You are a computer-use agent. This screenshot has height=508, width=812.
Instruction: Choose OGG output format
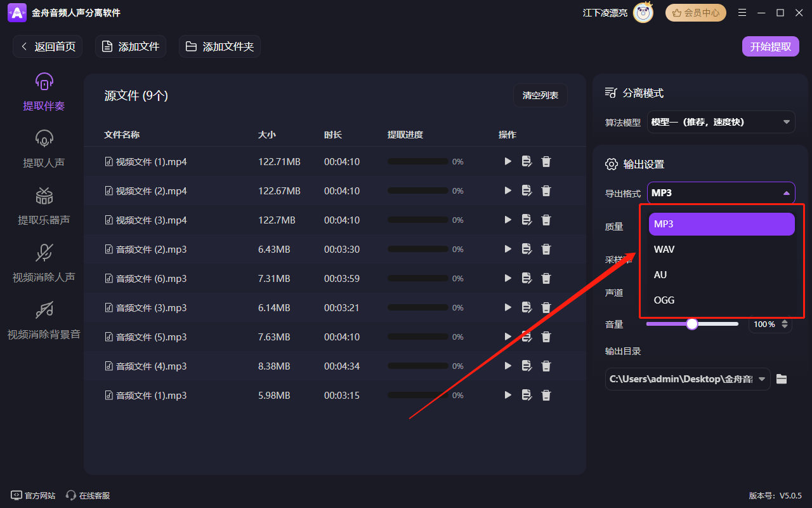tap(664, 300)
